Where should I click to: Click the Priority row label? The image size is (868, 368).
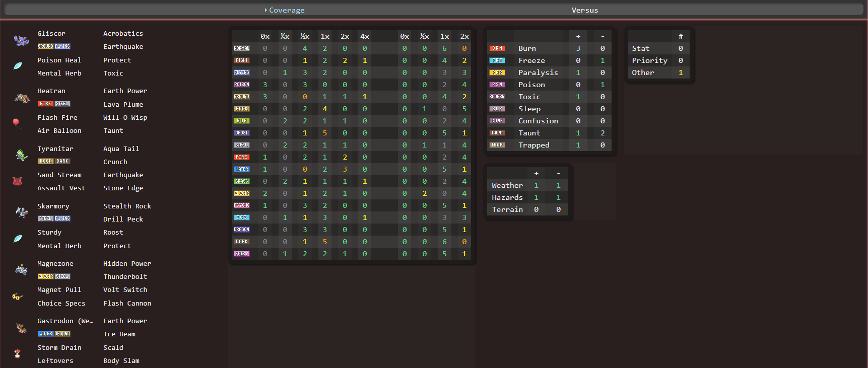(x=649, y=60)
